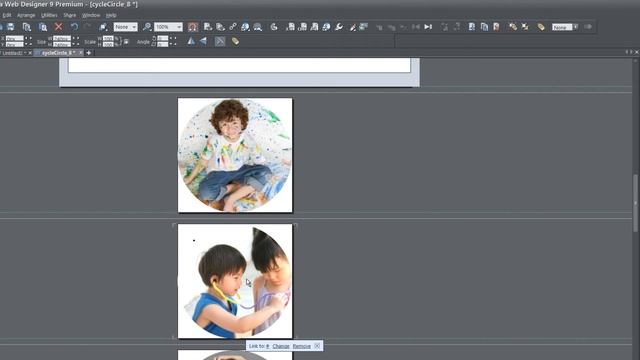
Task: Open the 100% zoom level dropdown
Action: (x=168, y=27)
